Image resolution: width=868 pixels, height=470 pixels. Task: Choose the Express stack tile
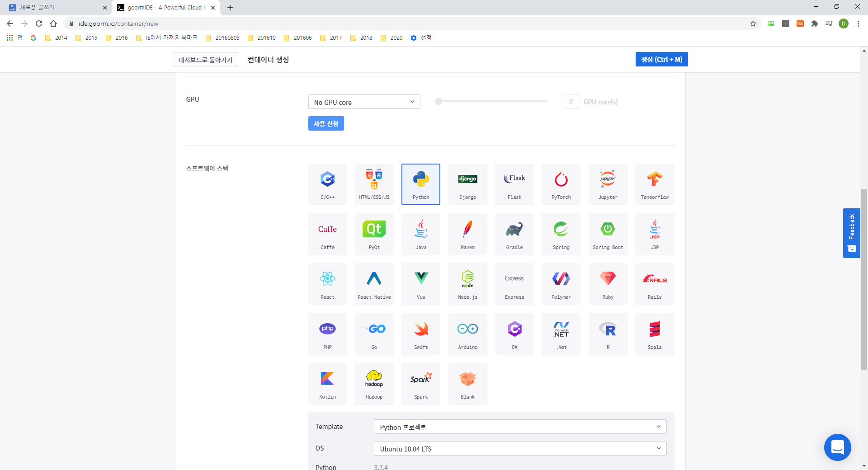tap(514, 284)
